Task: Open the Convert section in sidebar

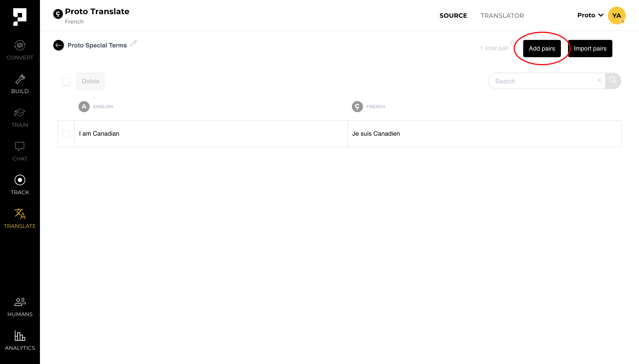Action: click(x=20, y=50)
